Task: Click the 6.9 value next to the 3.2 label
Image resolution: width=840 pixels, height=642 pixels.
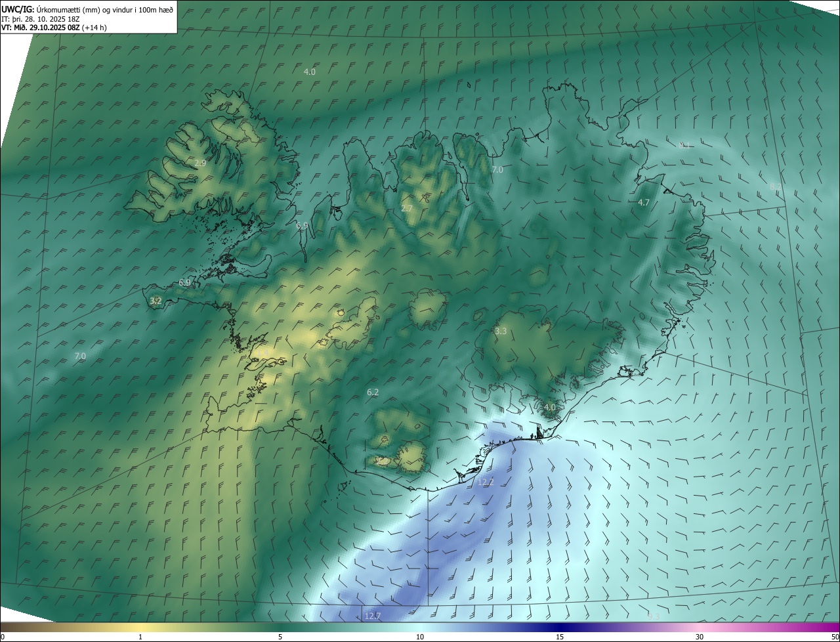Action: (x=184, y=282)
